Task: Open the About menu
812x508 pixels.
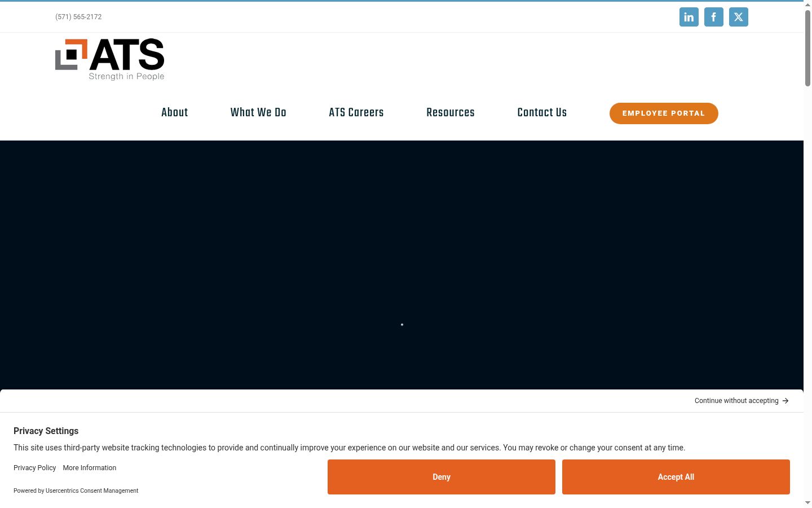Action: [175, 112]
